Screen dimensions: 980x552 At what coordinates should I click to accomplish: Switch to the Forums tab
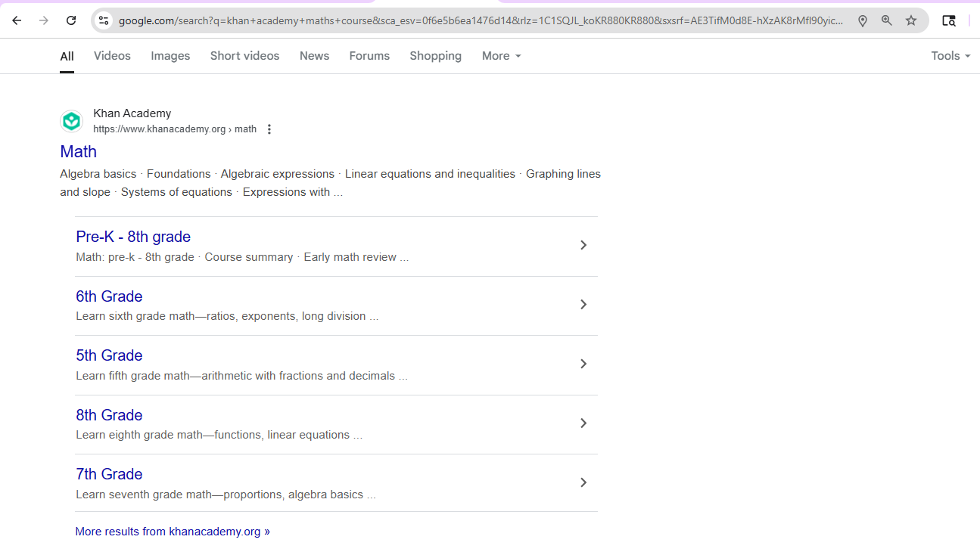369,56
